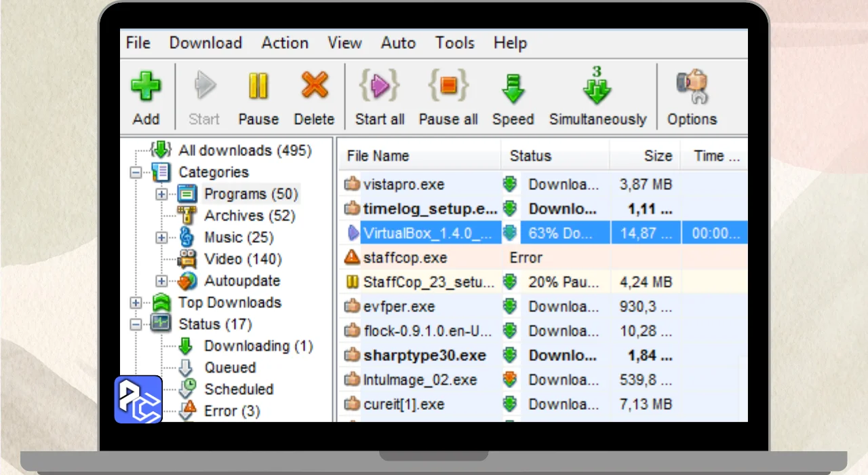Select the Top Downloads node
The image size is (868, 475).
click(229, 302)
